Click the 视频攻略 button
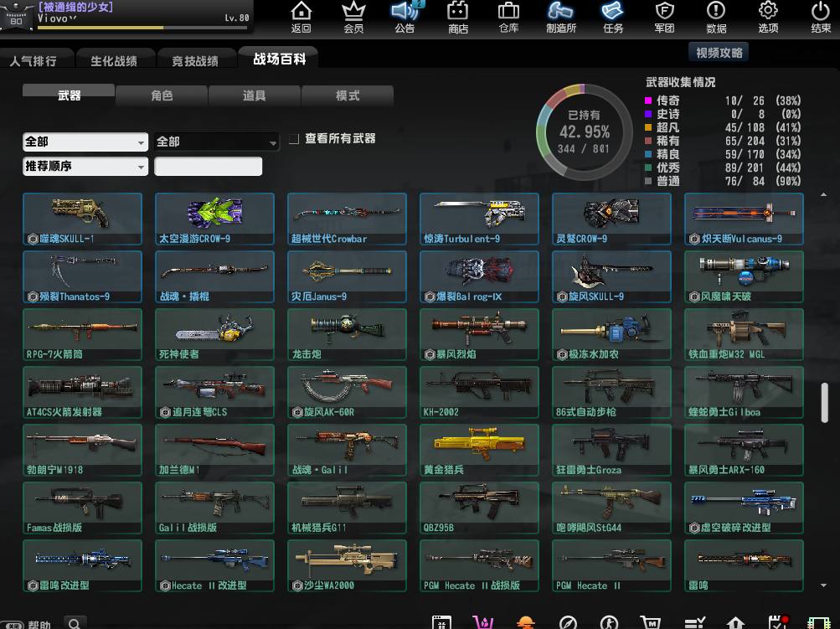Image resolution: width=840 pixels, height=629 pixels. 719,53
